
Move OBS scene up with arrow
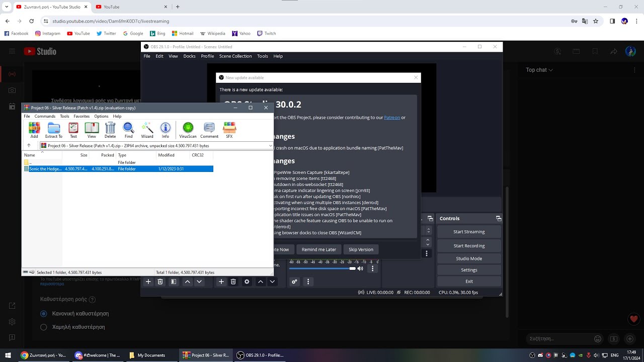click(188, 282)
